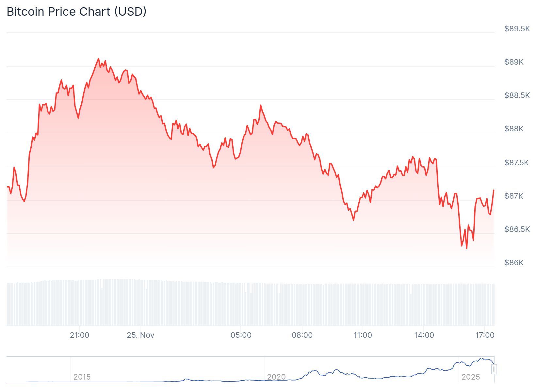Select the 25. Nov date label
This screenshot has width=537, height=392.
click(x=140, y=335)
